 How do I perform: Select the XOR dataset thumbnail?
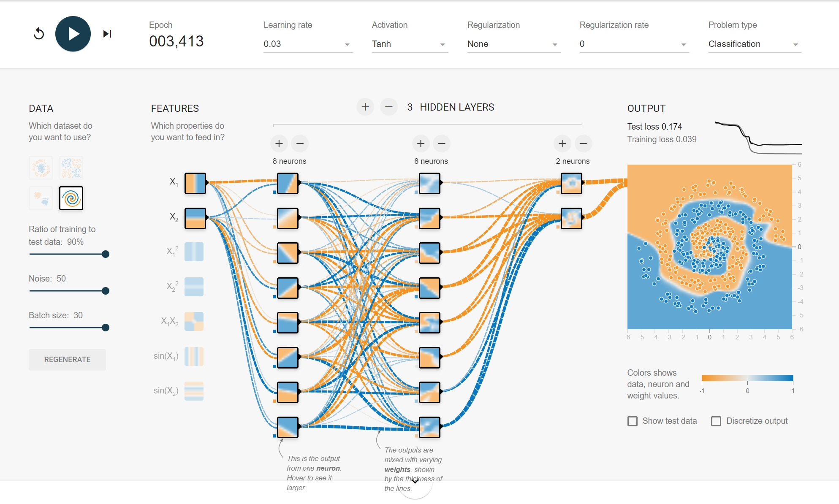pyautogui.click(x=71, y=168)
